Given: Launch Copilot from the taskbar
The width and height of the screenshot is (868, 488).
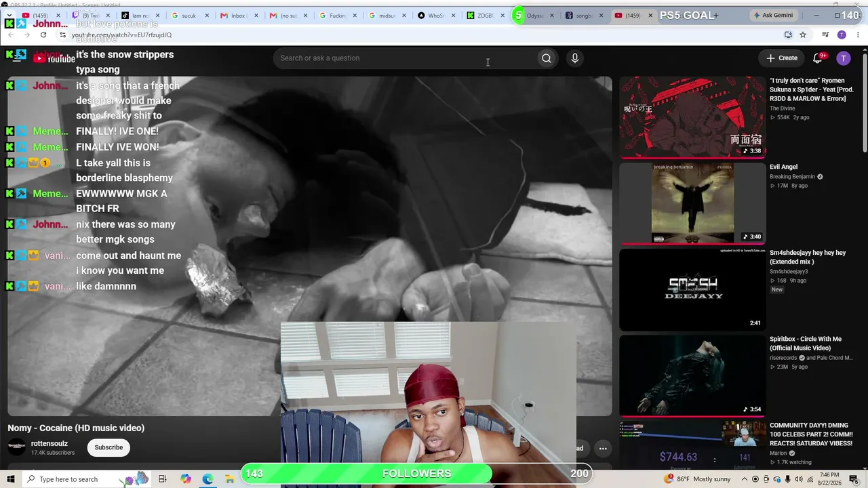Looking at the screenshot, I should tap(186, 479).
